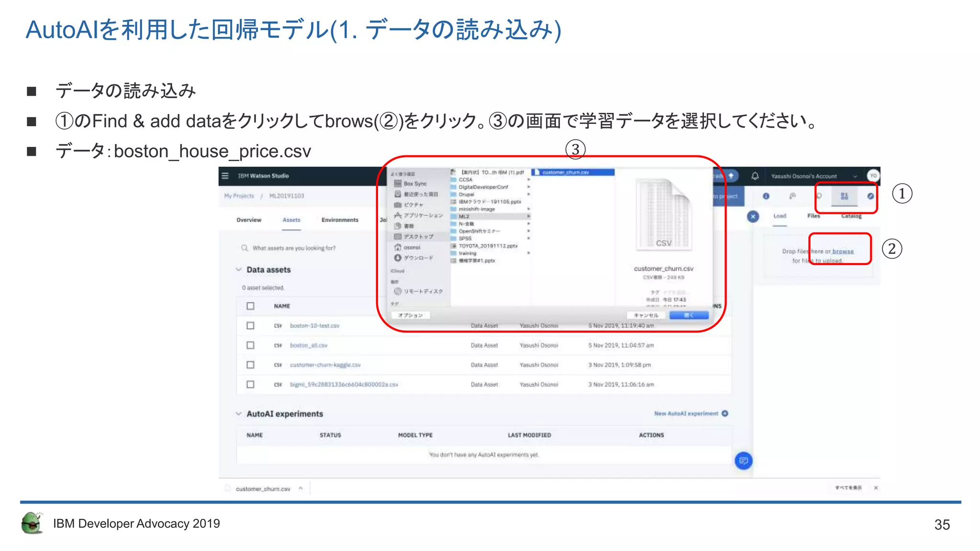The image size is (980, 551).
Task: Click the オプション button in file dialog
Action: point(411,315)
